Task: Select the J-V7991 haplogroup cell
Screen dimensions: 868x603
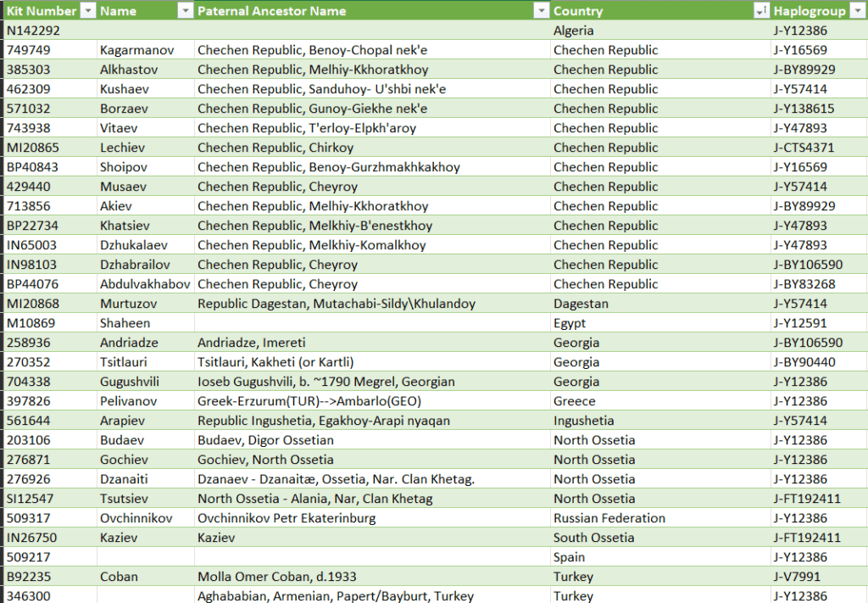Action: [x=797, y=577]
